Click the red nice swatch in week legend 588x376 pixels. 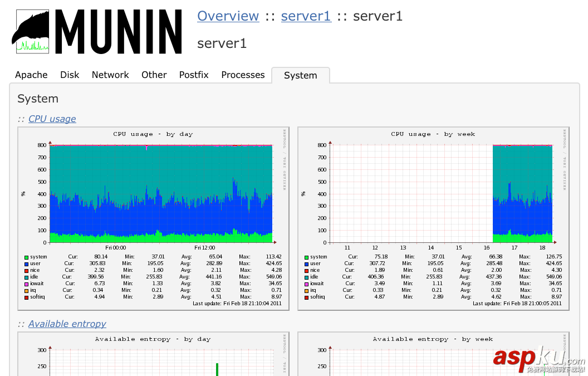(x=306, y=271)
